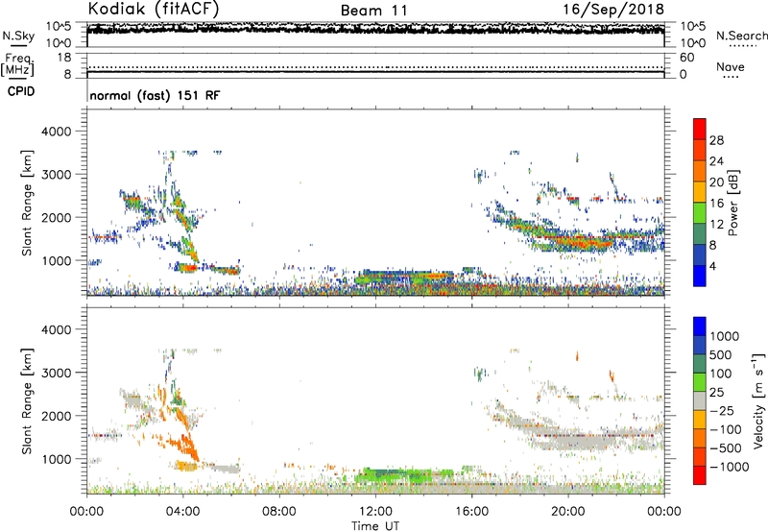Click the "28" Power colorbar label
This screenshot has height=532, width=768.
click(716, 140)
